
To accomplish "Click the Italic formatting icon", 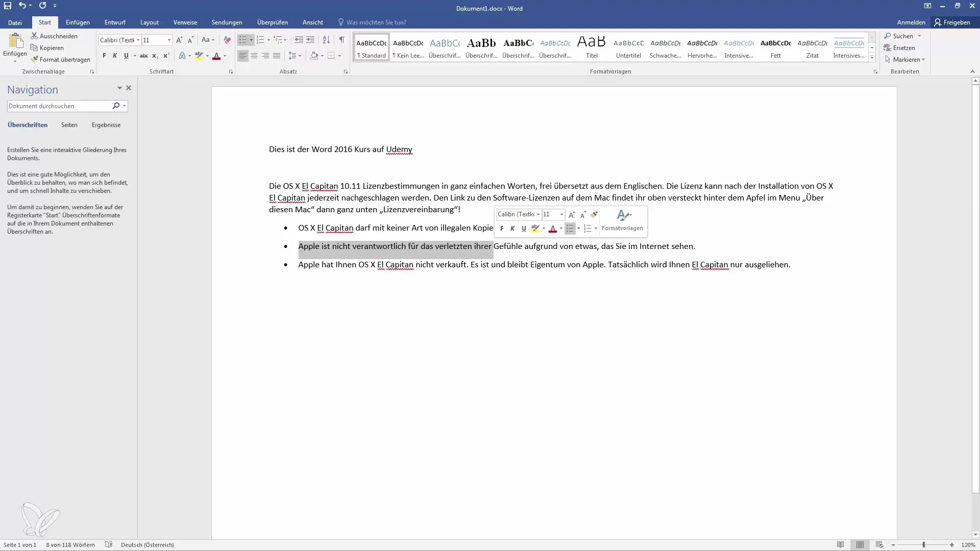I will pos(114,55).
